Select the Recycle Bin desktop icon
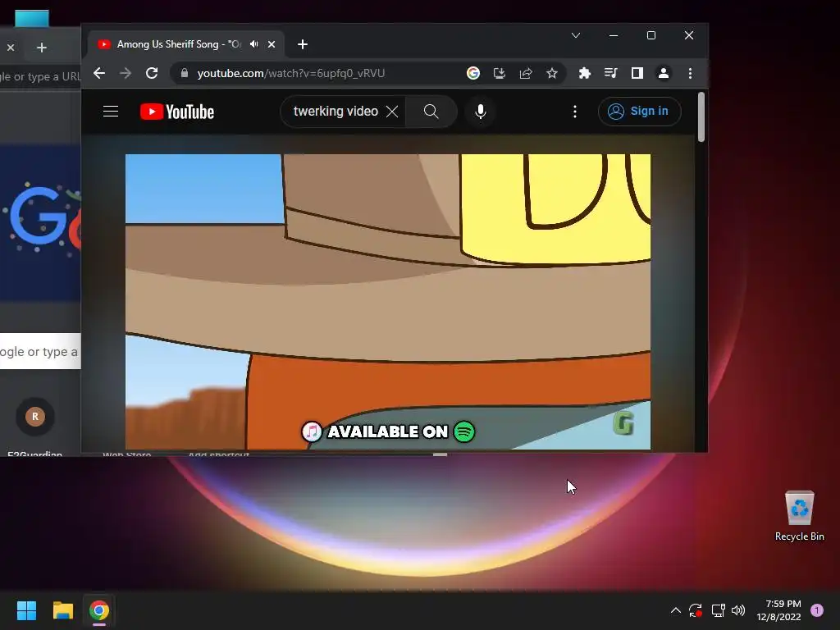840x630 pixels. coord(799,517)
